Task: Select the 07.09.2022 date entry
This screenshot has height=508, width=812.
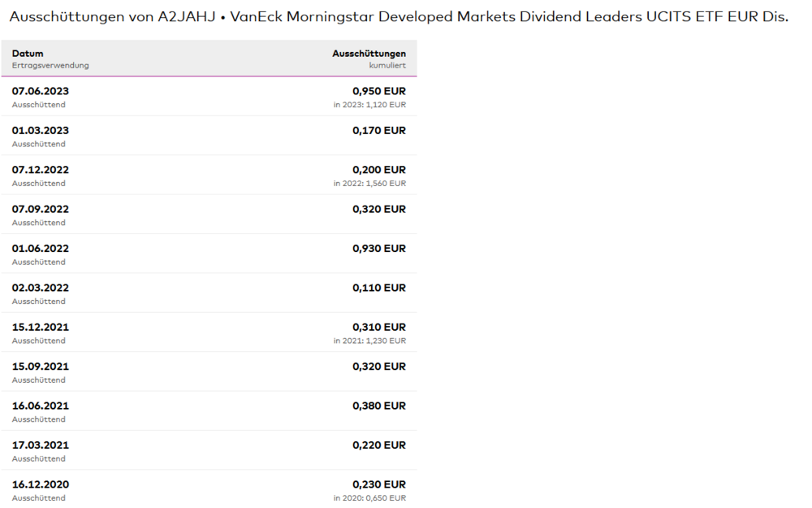Action: click(41, 210)
